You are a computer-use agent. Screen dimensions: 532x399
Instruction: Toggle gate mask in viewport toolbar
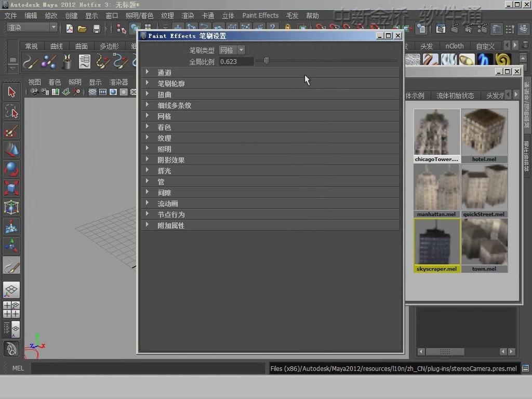(124, 92)
